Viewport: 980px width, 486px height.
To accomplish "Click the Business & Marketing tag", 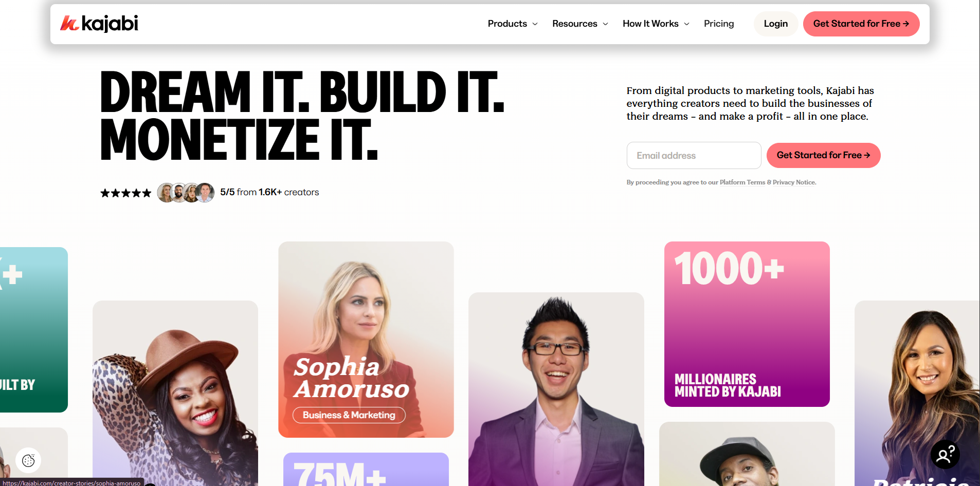I will click(x=349, y=415).
